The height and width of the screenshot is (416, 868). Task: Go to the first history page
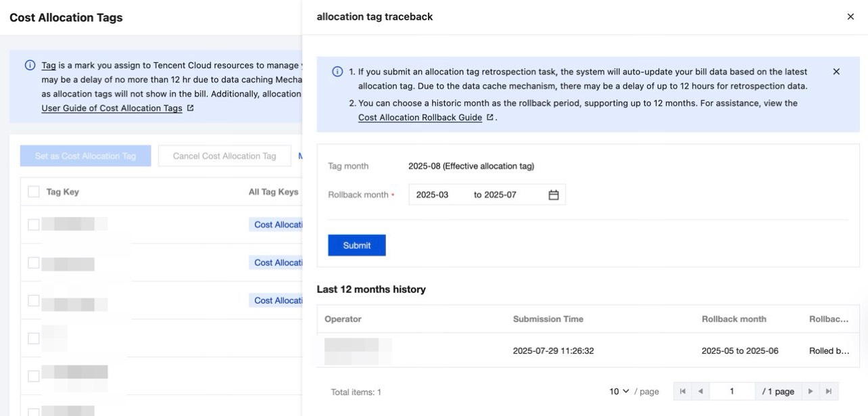[x=682, y=392]
